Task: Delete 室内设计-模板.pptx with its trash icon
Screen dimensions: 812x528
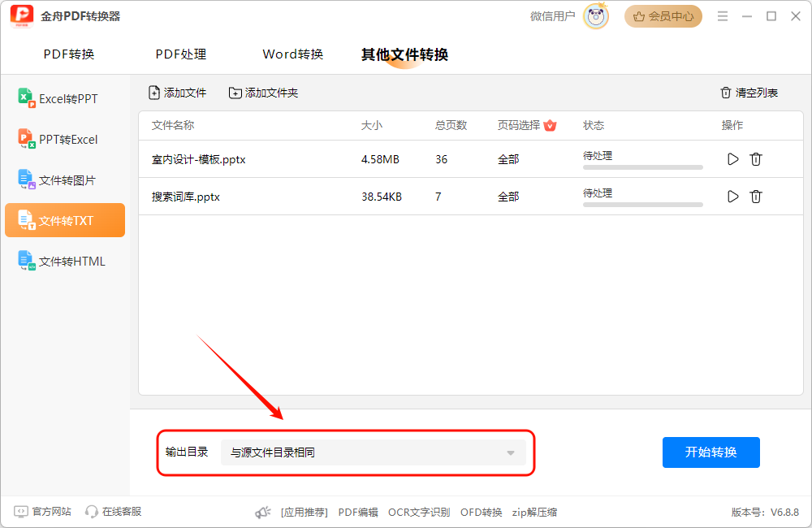Action: pos(756,159)
